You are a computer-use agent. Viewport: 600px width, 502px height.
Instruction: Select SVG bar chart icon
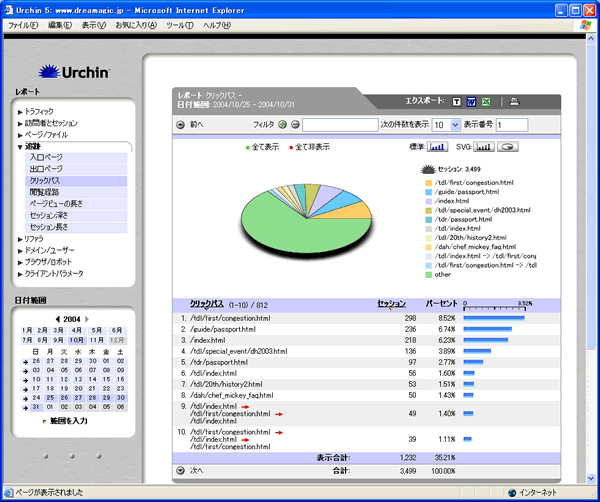(x=484, y=147)
